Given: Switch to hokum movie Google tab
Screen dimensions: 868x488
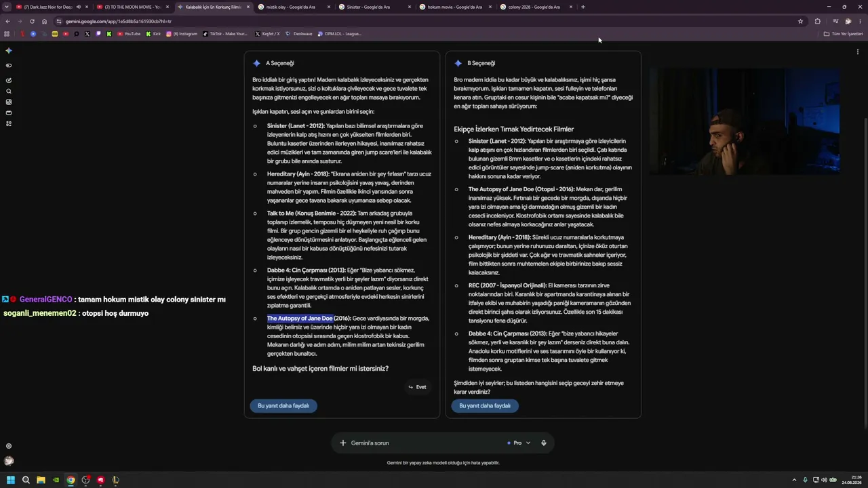Looking at the screenshot, I should tap(456, 7).
